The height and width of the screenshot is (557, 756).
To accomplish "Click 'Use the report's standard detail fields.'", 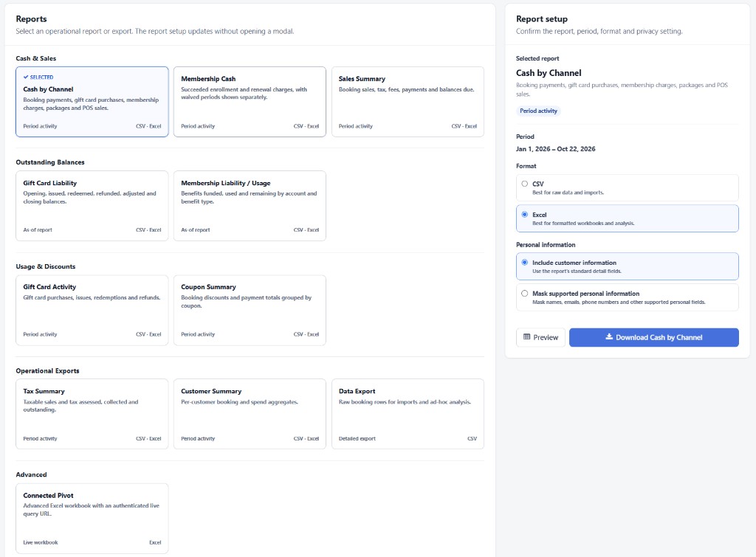I will (x=577, y=271).
